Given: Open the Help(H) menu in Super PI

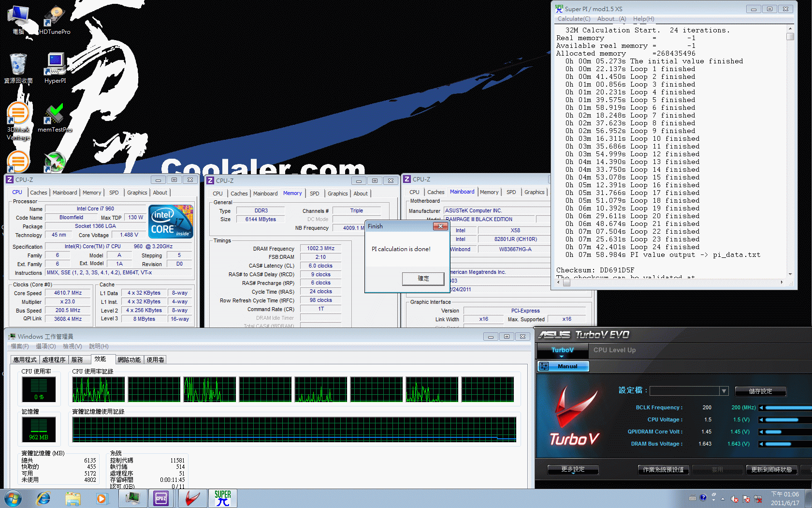Looking at the screenshot, I should pyautogui.click(x=643, y=19).
